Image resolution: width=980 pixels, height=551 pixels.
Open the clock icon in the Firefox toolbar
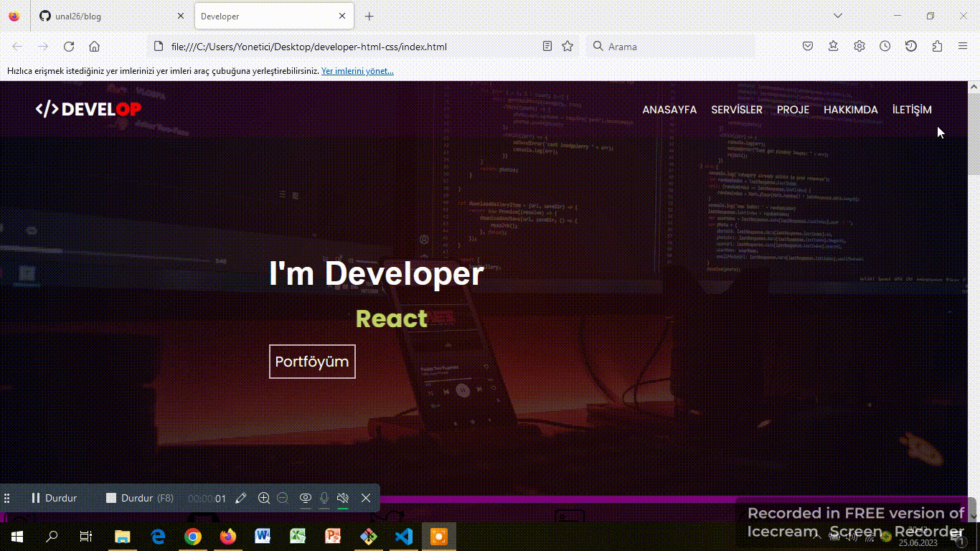tap(885, 47)
